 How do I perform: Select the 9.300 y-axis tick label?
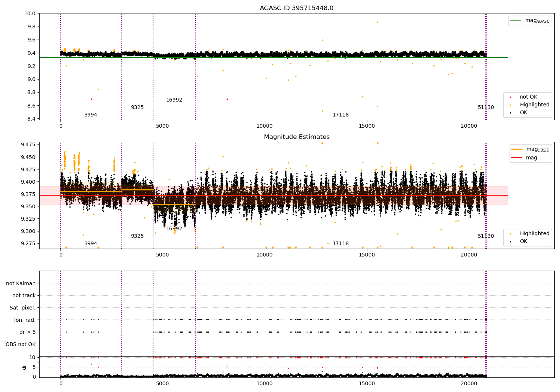click(x=28, y=231)
